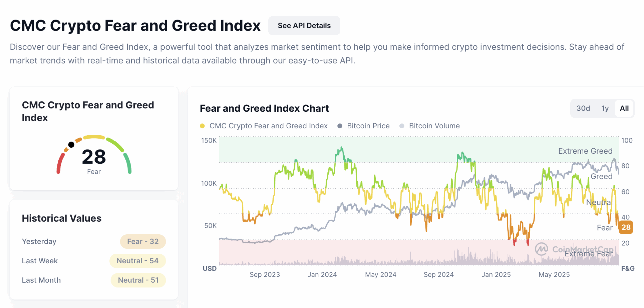
Task: Click the green segment of the gauge
Action: 128,163
